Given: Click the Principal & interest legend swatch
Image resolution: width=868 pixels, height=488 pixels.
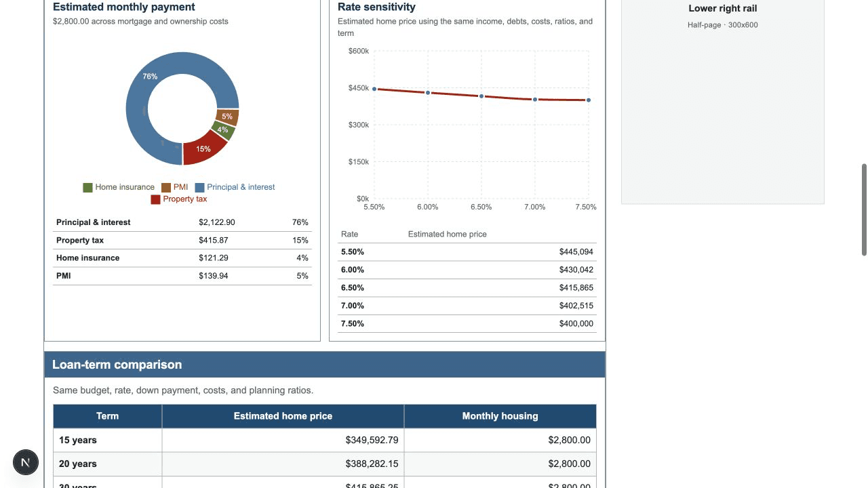Looking at the screenshot, I should [x=199, y=188].
